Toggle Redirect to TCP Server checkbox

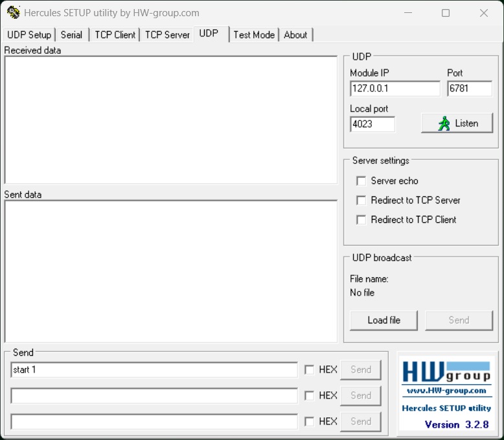(x=361, y=200)
